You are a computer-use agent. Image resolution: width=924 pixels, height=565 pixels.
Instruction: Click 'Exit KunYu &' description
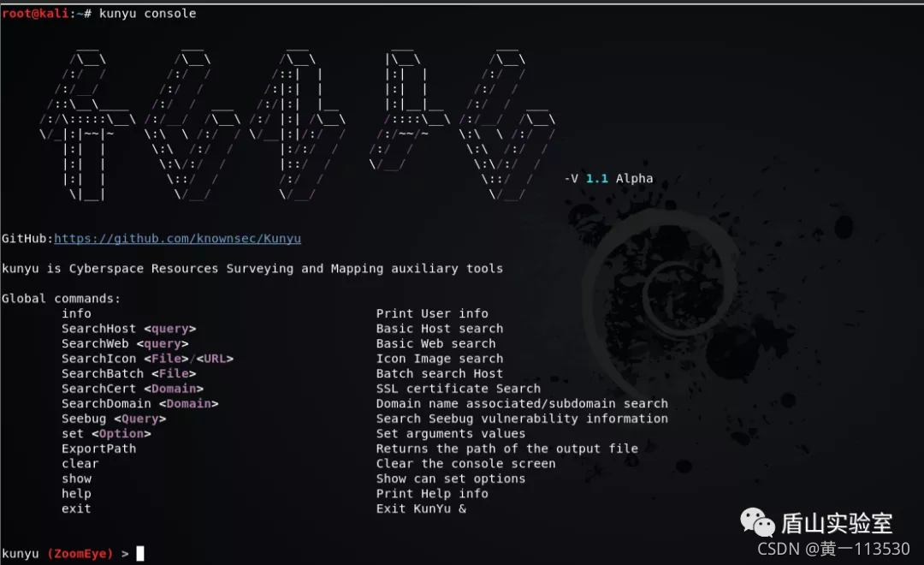(421, 508)
